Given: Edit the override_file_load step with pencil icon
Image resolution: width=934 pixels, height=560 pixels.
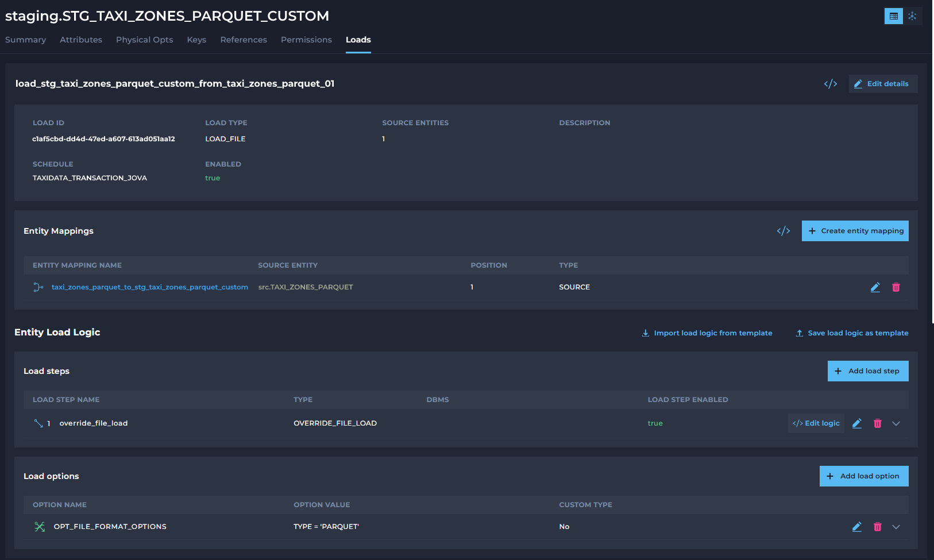Looking at the screenshot, I should point(857,423).
